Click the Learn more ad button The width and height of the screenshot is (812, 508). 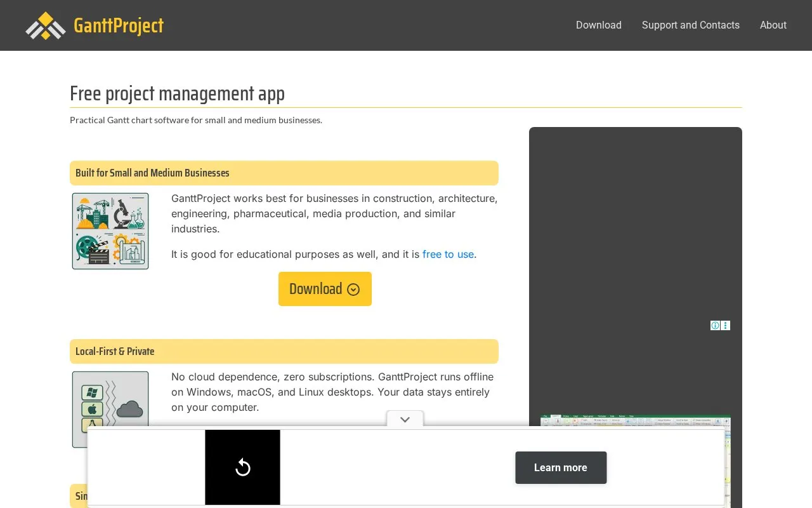coord(561,467)
